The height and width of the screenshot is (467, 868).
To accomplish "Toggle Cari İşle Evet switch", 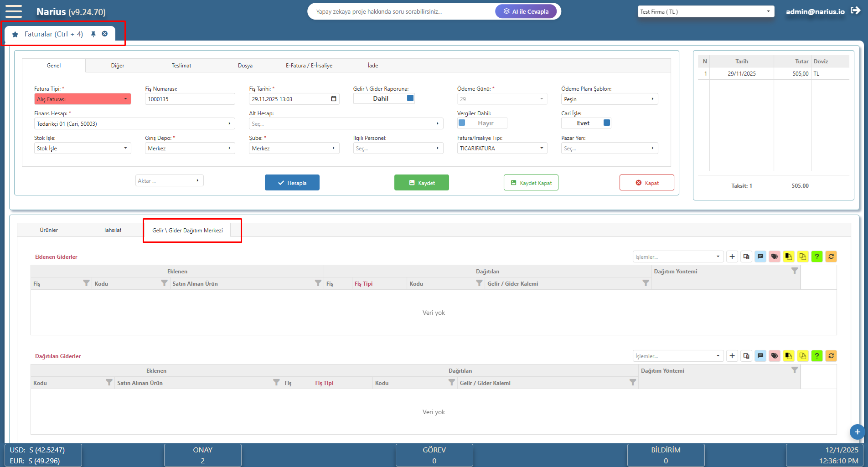I will pos(586,123).
